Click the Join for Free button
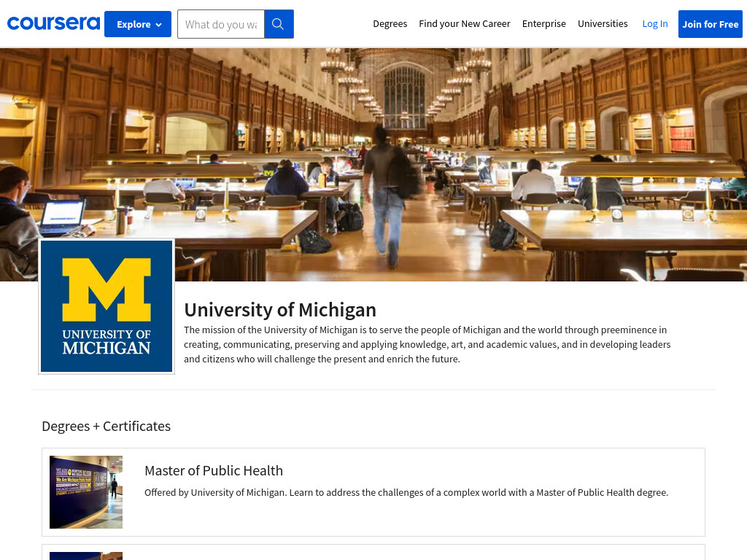 pos(710,24)
